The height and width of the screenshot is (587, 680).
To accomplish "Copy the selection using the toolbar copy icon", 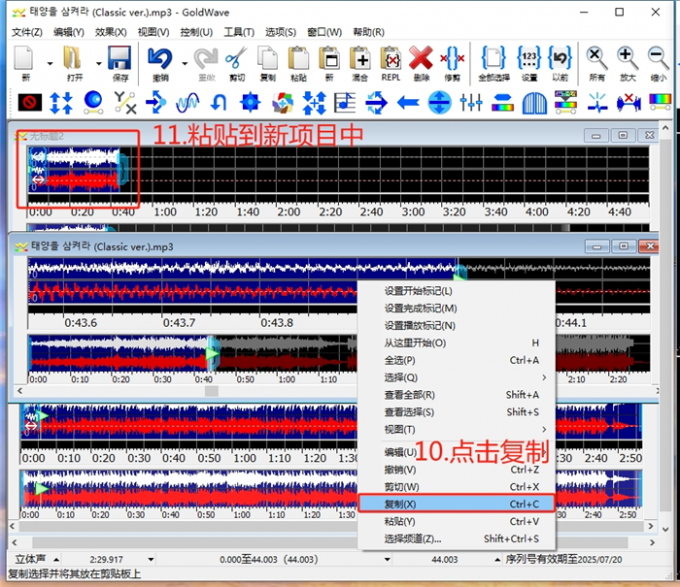I will pyautogui.click(x=268, y=63).
